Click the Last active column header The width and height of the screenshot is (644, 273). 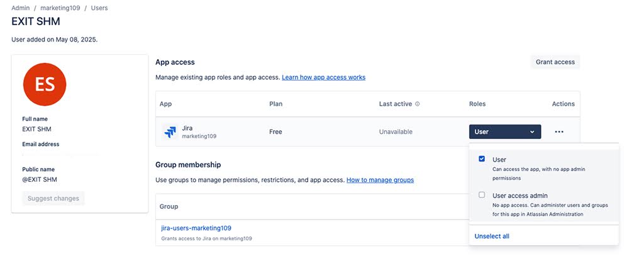pyautogui.click(x=395, y=104)
